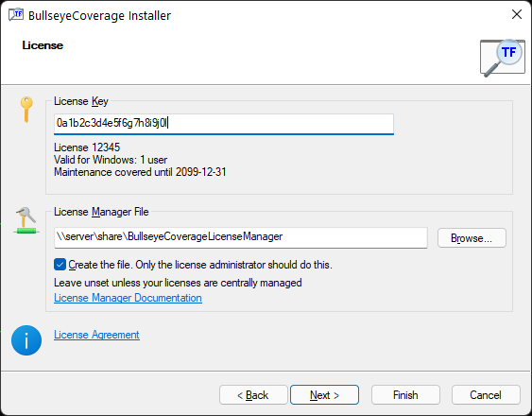532x416 pixels.
Task: Click the 'License Manager File' group label
Action: pyautogui.click(x=101, y=212)
